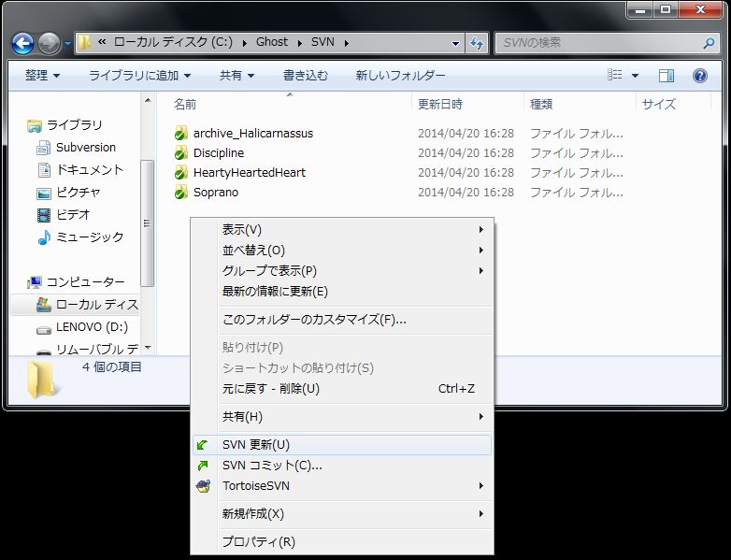Select the Discipline folder icon
Image resolution: width=731 pixels, height=560 pixels.
181,153
